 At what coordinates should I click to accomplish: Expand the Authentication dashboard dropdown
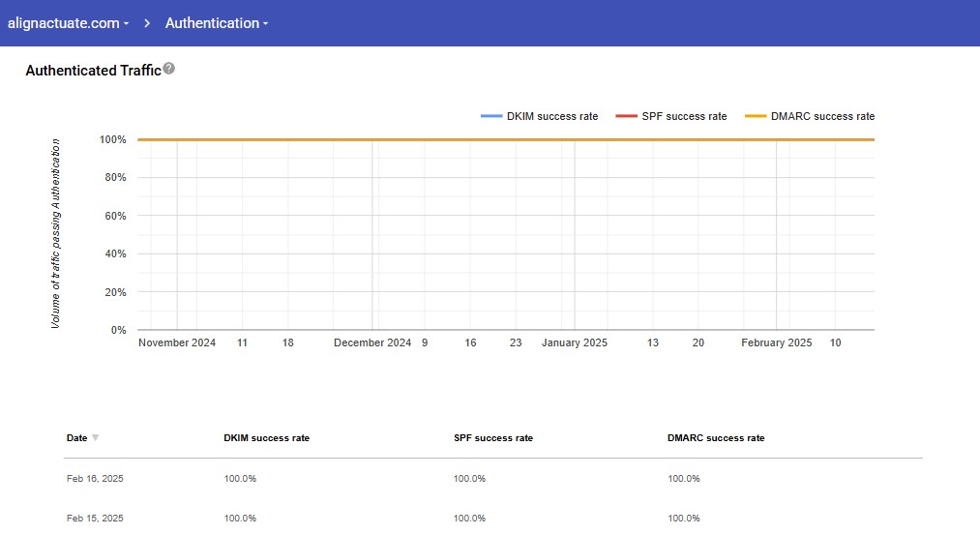[x=217, y=23]
